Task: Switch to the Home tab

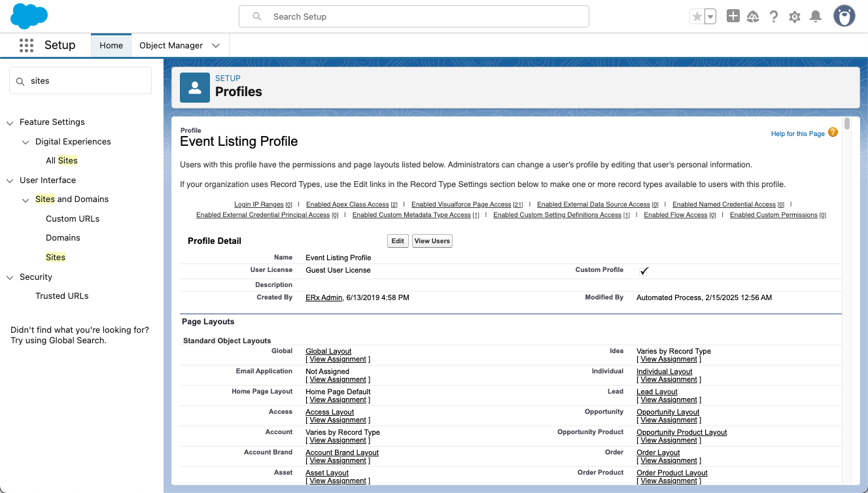Action: 111,46
